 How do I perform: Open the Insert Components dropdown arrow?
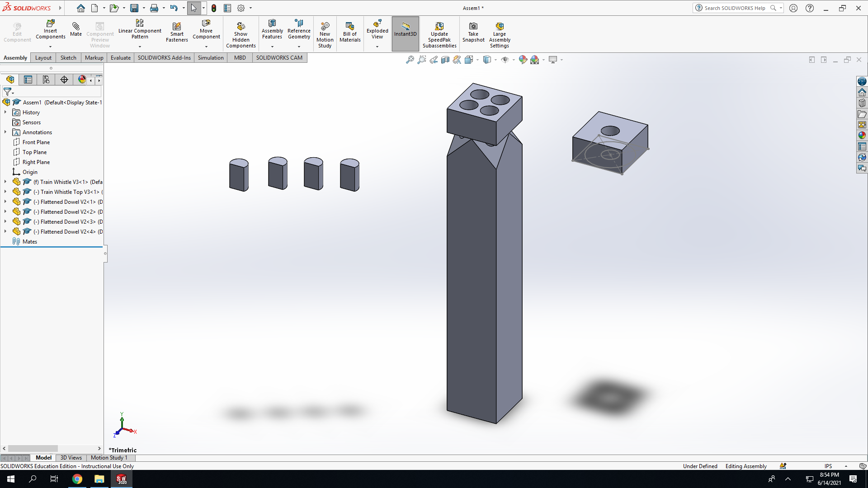tap(51, 47)
